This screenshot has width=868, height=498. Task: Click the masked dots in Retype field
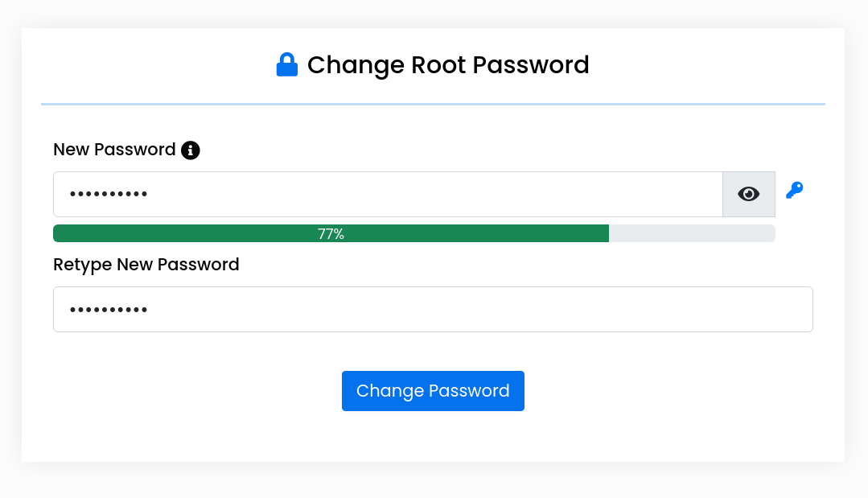[x=109, y=310]
